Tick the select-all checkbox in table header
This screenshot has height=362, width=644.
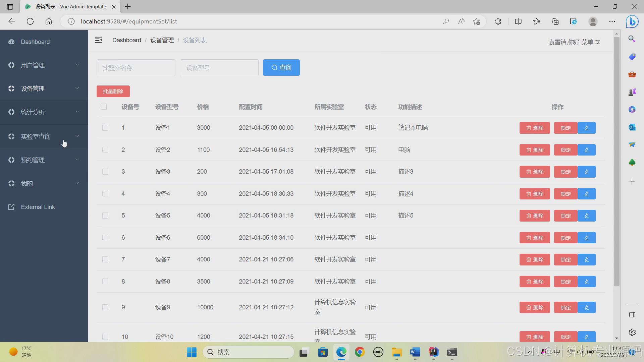click(103, 107)
